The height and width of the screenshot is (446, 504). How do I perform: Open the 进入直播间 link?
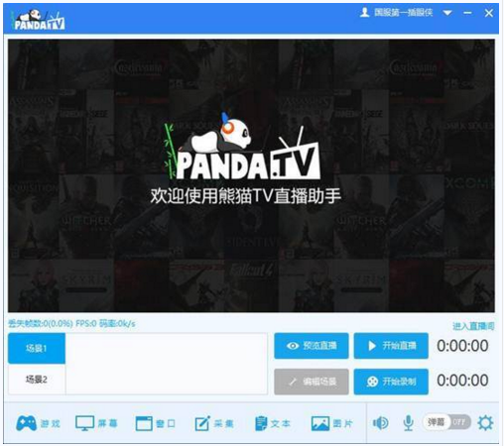point(473,326)
